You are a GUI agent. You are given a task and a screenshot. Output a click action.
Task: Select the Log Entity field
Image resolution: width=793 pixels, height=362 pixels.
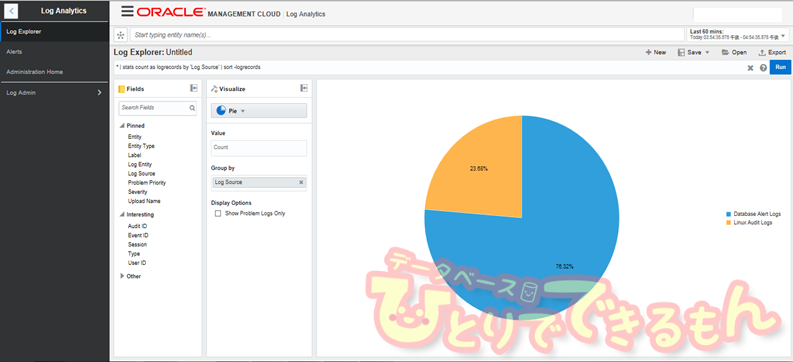pos(140,164)
